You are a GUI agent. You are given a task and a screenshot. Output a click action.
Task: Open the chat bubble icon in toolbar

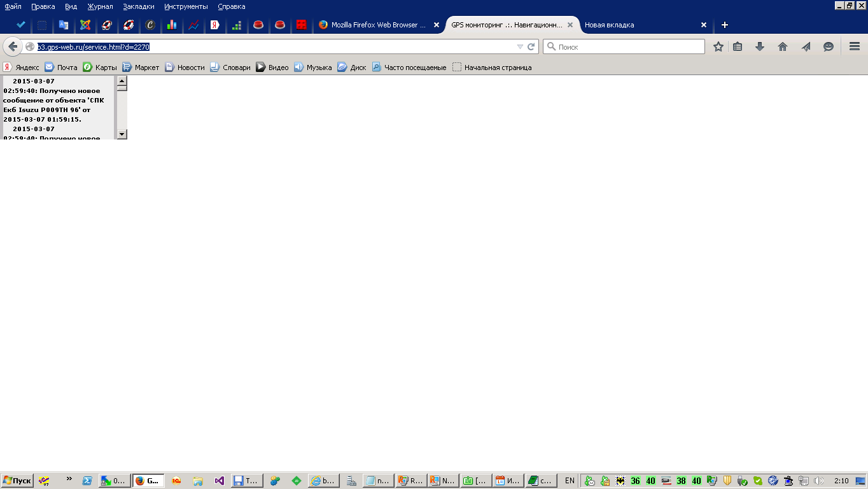click(x=829, y=46)
